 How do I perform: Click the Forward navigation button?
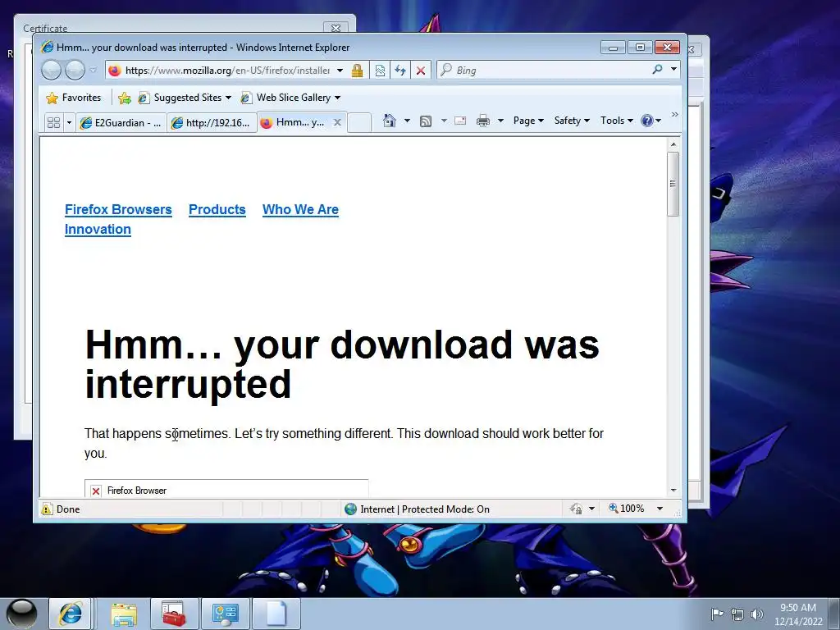click(x=75, y=71)
